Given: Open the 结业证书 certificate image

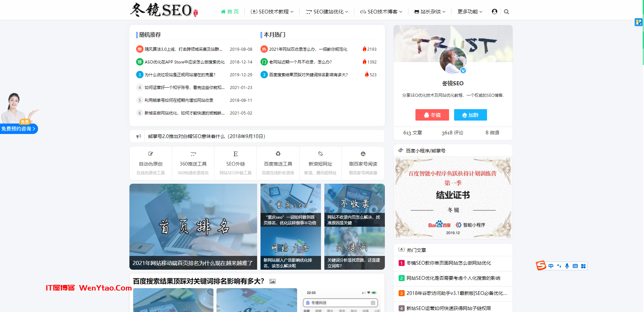Looking at the screenshot, I should [x=453, y=198].
